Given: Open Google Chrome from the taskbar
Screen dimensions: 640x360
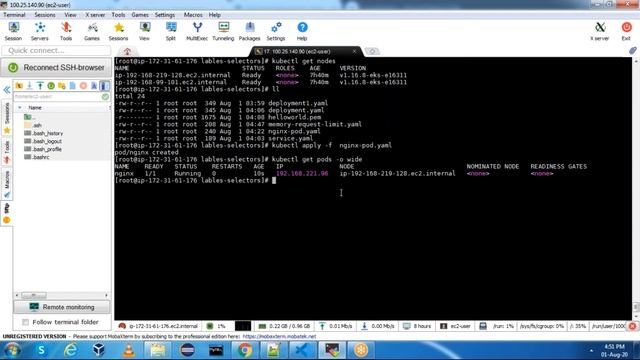Looking at the screenshot, I should pos(245,350).
